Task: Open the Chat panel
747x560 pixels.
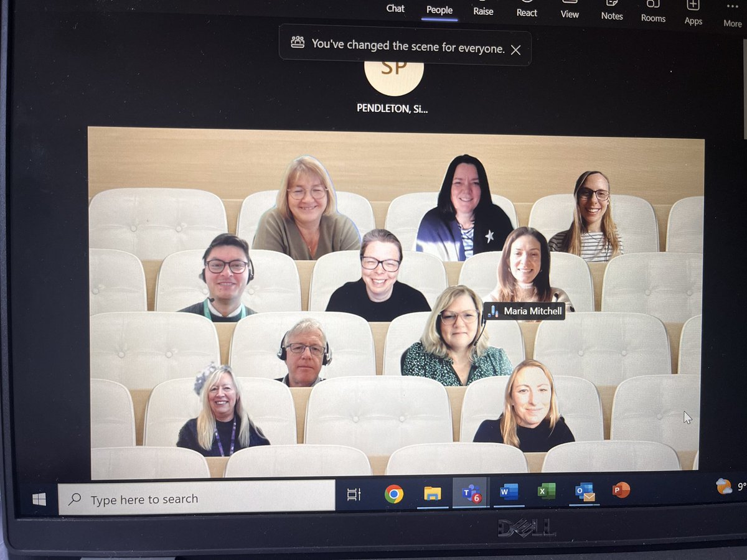Action: (395, 8)
